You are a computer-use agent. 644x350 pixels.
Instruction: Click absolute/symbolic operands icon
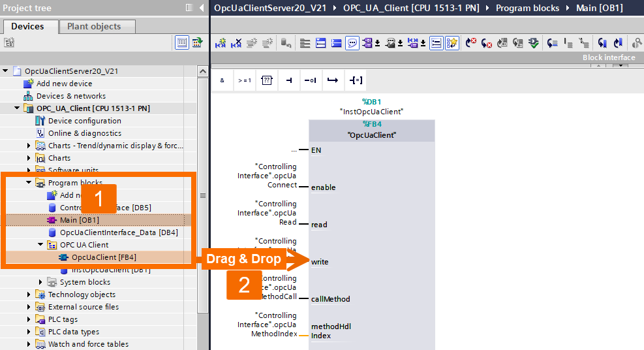tap(367, 42)
